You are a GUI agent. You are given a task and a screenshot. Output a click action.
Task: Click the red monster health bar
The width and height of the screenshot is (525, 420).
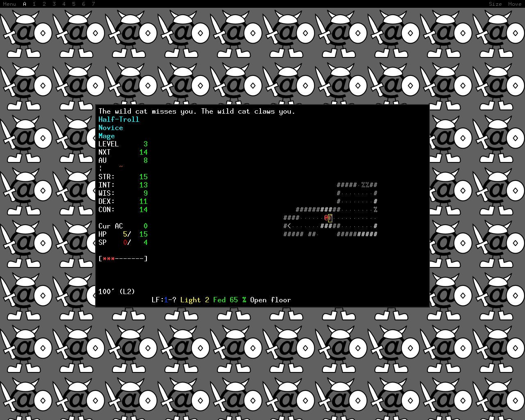point(123,259)
